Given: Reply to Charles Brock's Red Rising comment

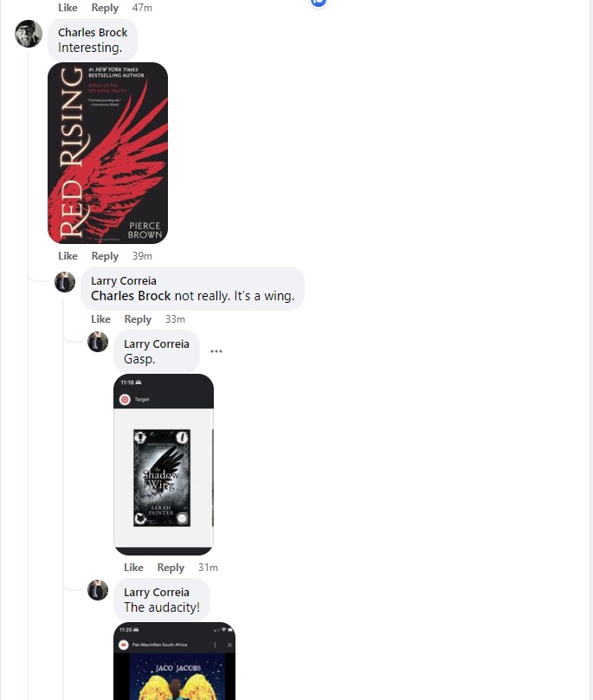Looking at the screenshot, I should click(105, 256).
